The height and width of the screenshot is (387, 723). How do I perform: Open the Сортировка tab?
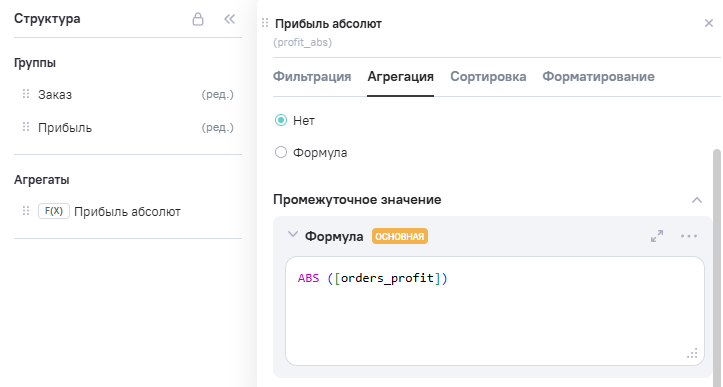(488, 77)
